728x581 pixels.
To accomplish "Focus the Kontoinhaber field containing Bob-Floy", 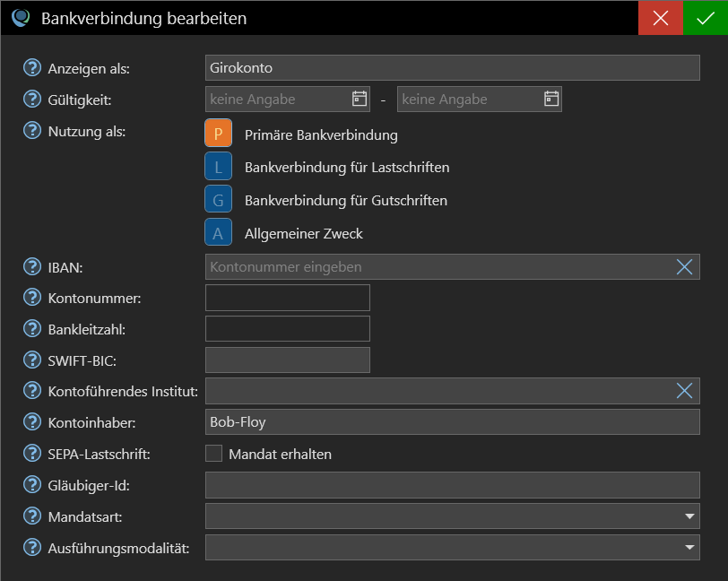I will pyautogui.click(x=453, y=421).
